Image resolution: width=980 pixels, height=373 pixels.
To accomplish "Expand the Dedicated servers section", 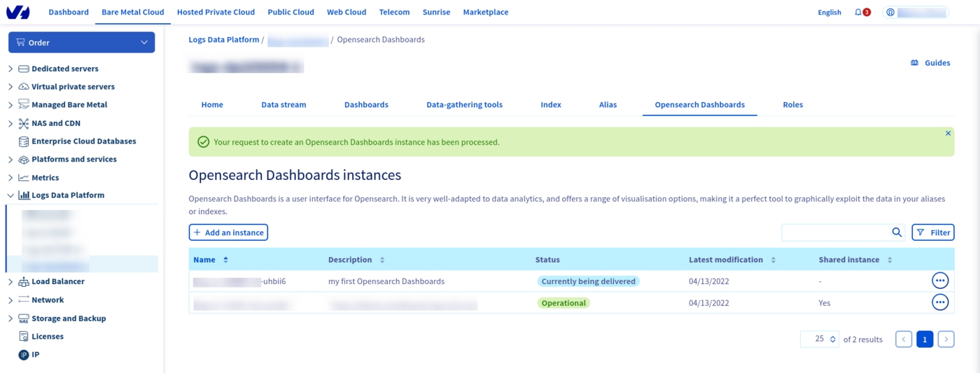I will [10, 69].
